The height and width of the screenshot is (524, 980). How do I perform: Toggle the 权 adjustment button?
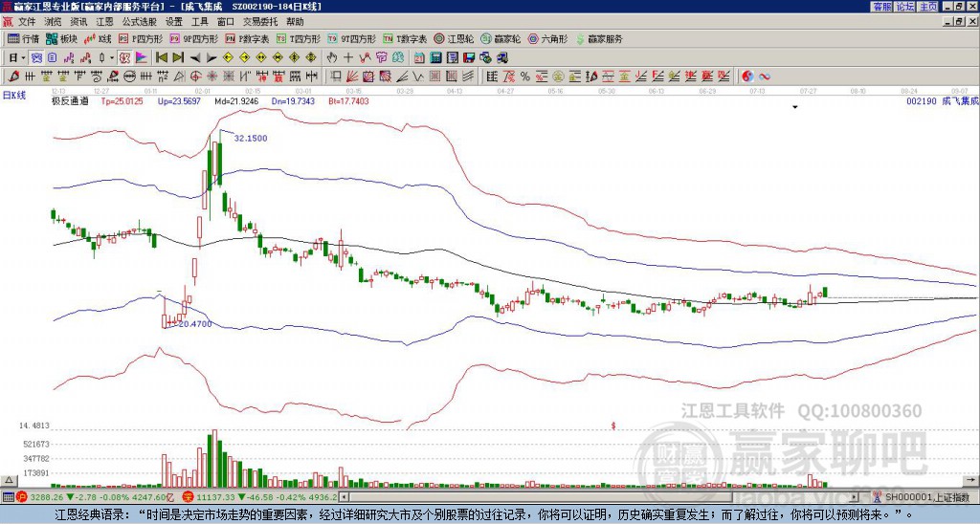click(x=124, y=58)
